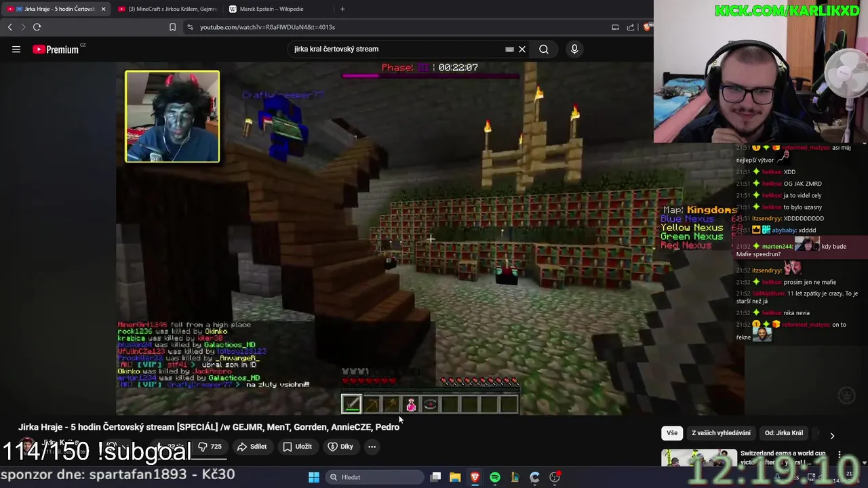Select the Vše filter chip
868x488 pixels.
click(671, 433)
